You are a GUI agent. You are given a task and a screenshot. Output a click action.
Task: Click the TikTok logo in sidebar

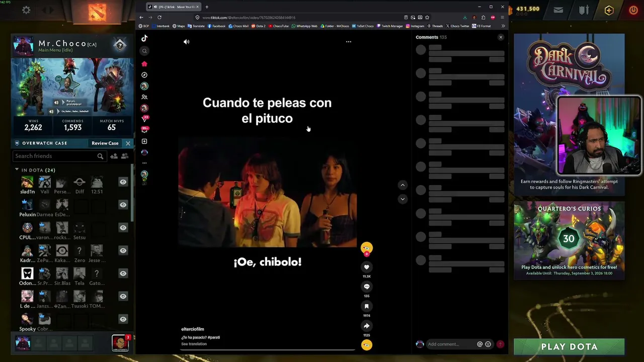pos(144,38)
